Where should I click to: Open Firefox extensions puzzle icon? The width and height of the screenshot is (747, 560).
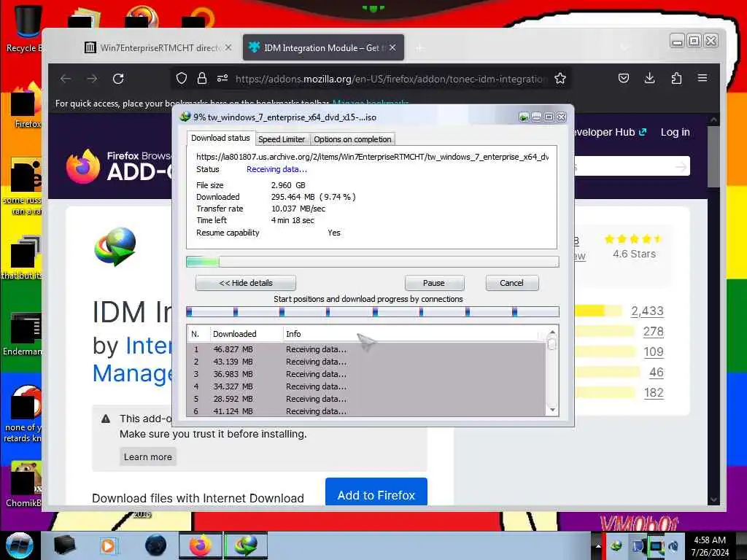coord(676,78)
